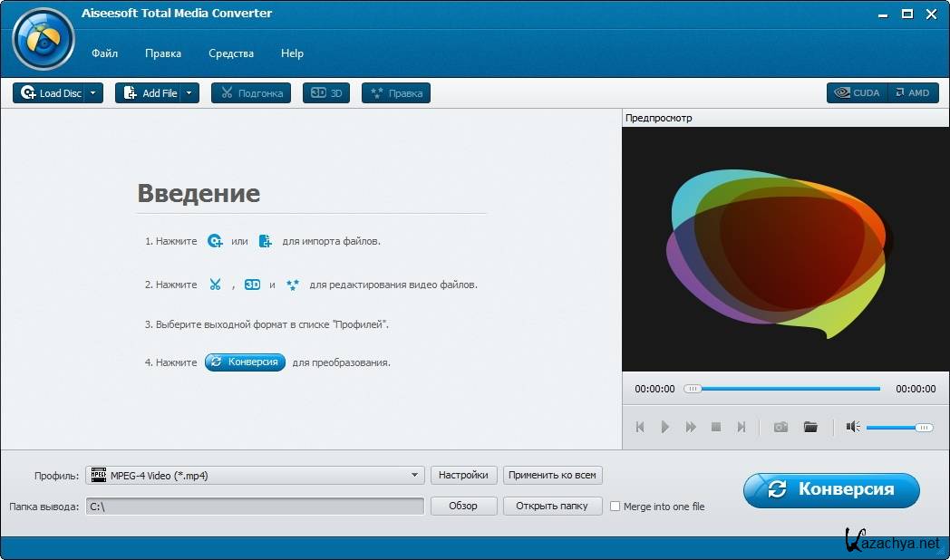Open the Файл menu
The height and width of the screenshot is (560, 950).
coord(104,53)
